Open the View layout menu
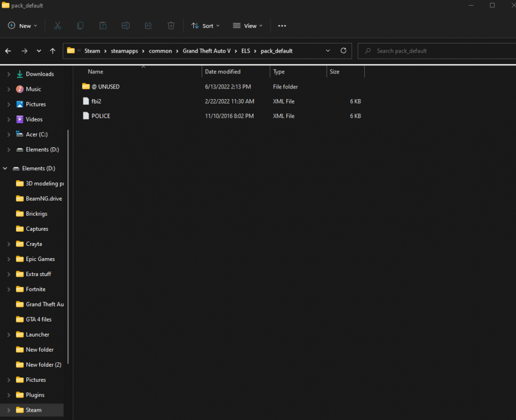 pos(248,26)
